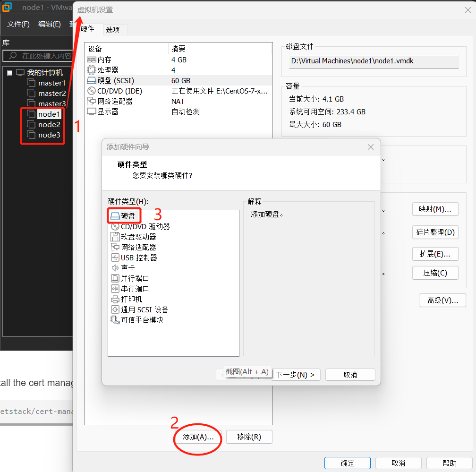Select the 网络适配器 NAT device icon
This screenshot has height=472, width=476.
(x=92, y=101)
